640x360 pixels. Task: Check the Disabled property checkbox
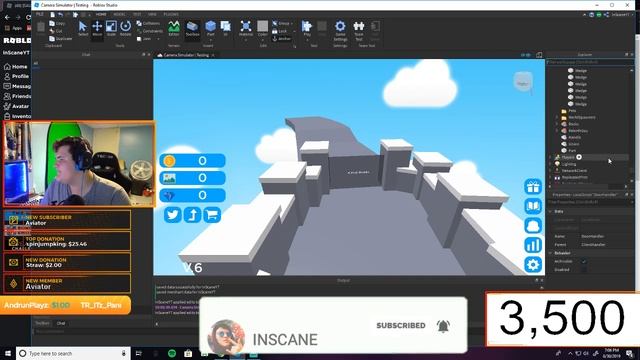(x=584, y=269)
